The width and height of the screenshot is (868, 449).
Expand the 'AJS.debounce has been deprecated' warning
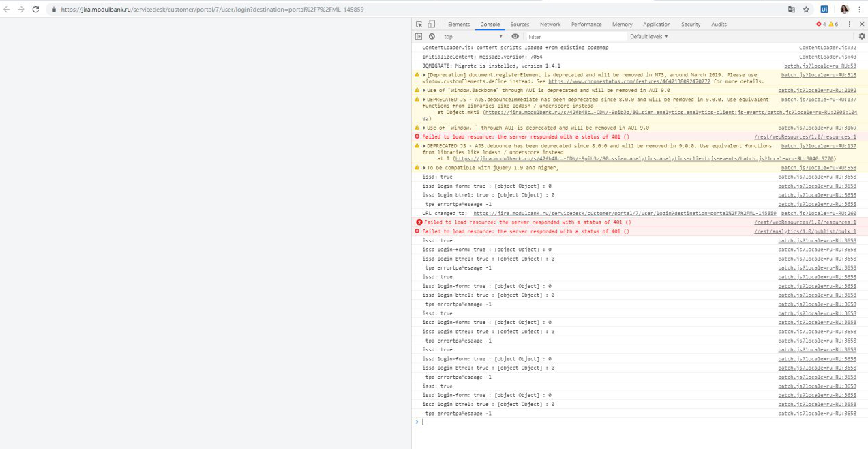425,146
